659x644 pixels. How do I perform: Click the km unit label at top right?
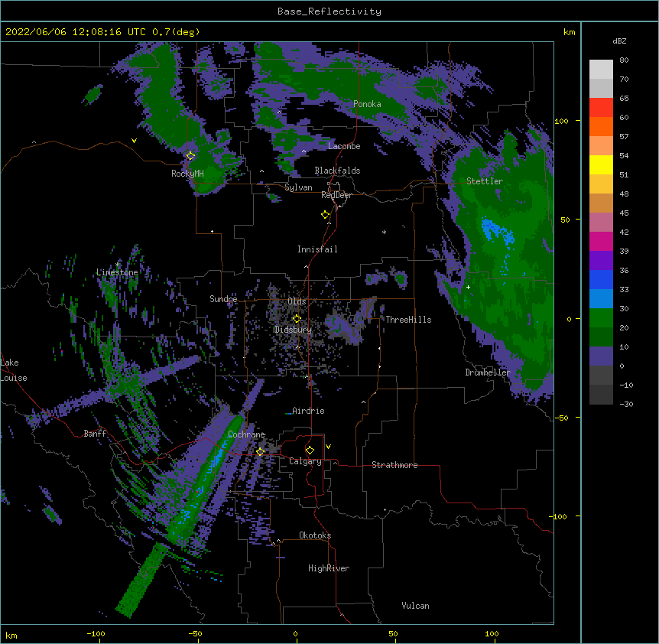tap(569, 32)
